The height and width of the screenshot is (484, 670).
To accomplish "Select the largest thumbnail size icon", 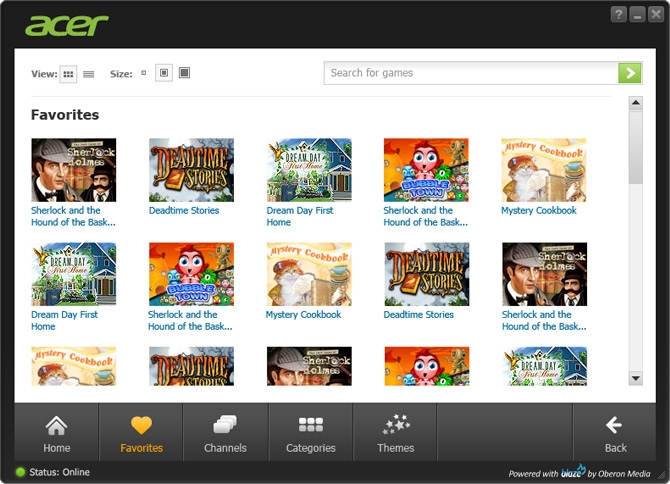I will pos(184,73).
